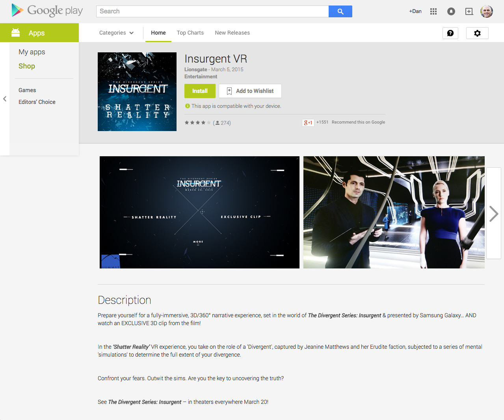Image resolution: width=504 pixels, height=420 pixels.
Task: Open the user profile avatar
Action: pyautogui.click(x=487, y=11)
